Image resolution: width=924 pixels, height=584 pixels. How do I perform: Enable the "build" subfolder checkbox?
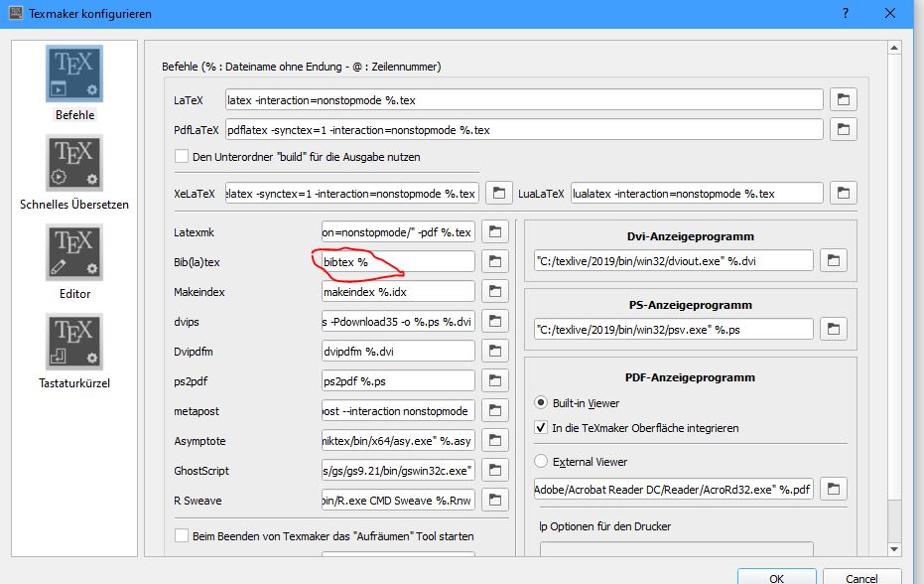pos(182,156)
